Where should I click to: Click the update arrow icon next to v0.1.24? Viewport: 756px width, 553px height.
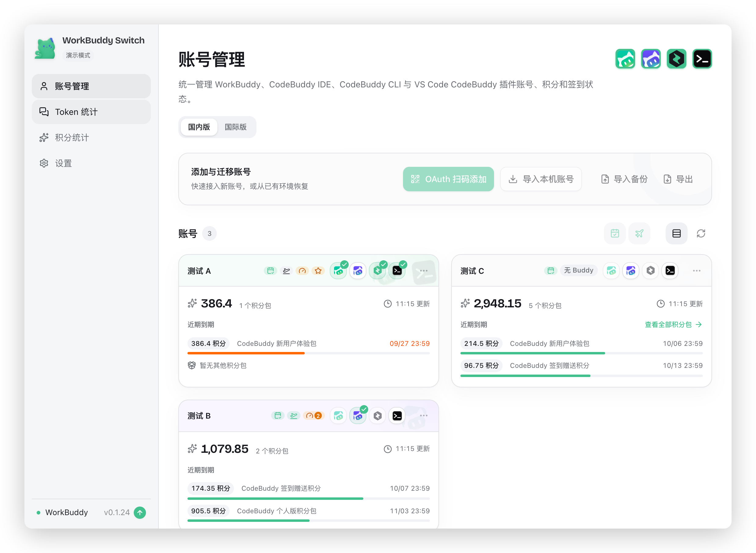140,512
